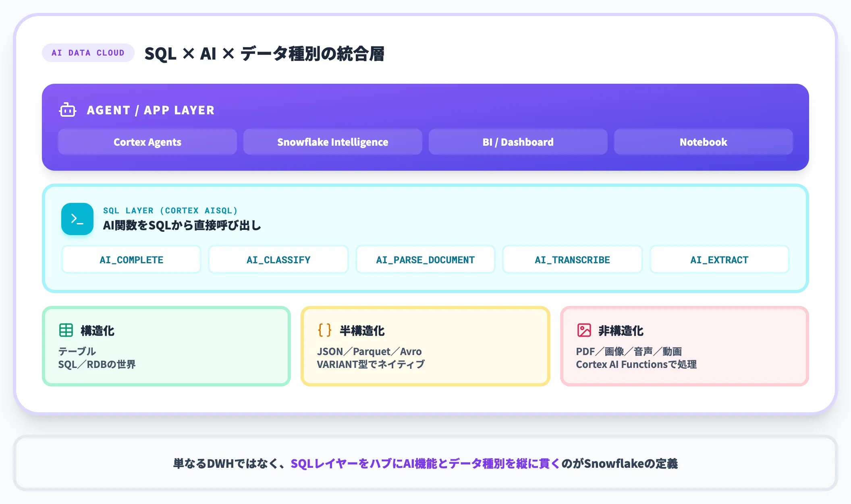
Task: Click the robot icon beside AGENT / APP LAYER
Action: pyautogui.click(x=67, y=110)
